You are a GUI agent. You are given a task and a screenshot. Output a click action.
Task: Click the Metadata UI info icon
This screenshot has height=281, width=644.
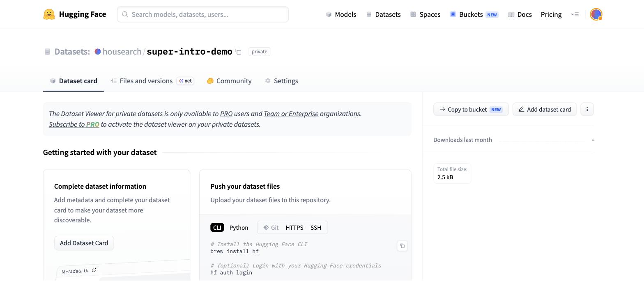point(94,270)
